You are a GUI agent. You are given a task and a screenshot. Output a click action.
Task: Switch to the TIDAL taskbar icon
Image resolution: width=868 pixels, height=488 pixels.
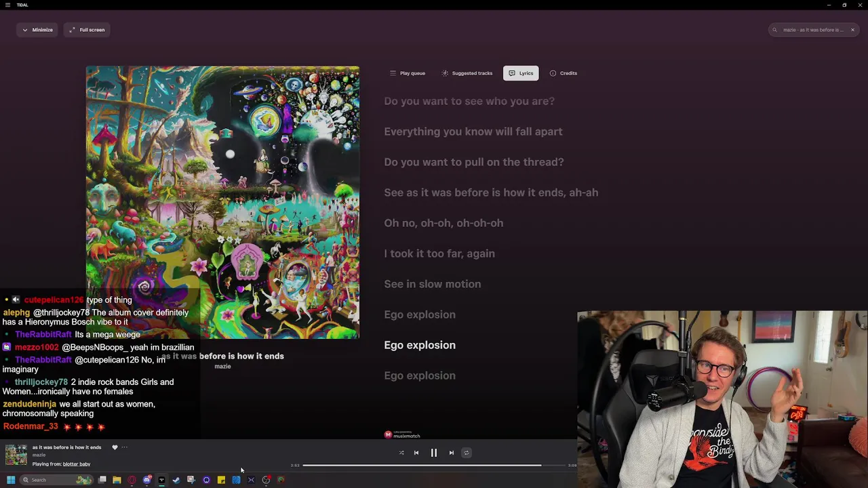[161, 480]
